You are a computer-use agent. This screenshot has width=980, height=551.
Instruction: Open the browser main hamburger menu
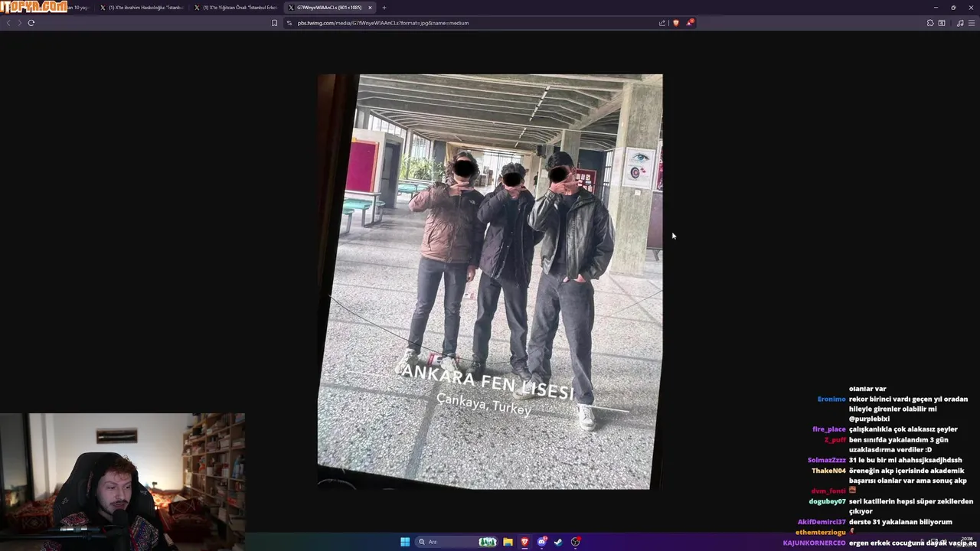[972, 23]
